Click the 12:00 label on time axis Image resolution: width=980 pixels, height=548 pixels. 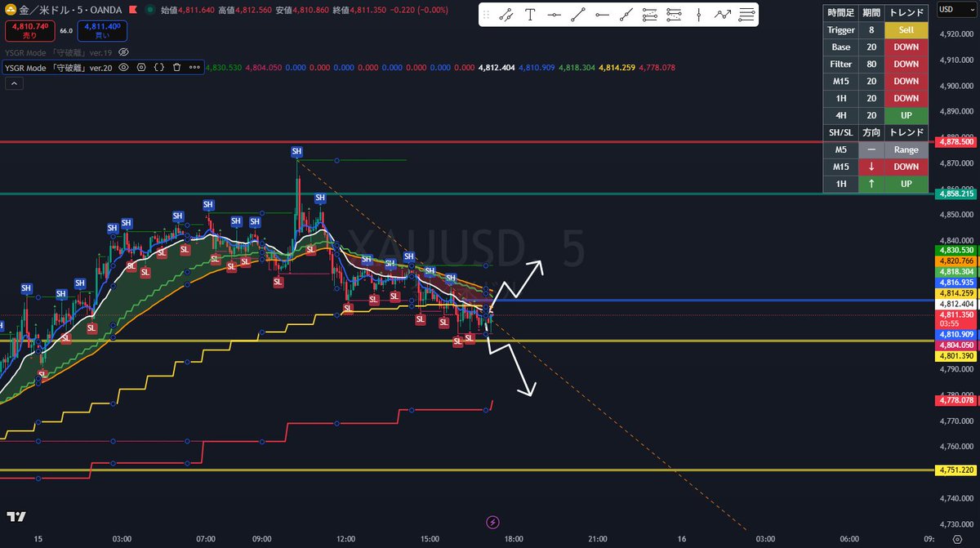(x=345, y=539)
